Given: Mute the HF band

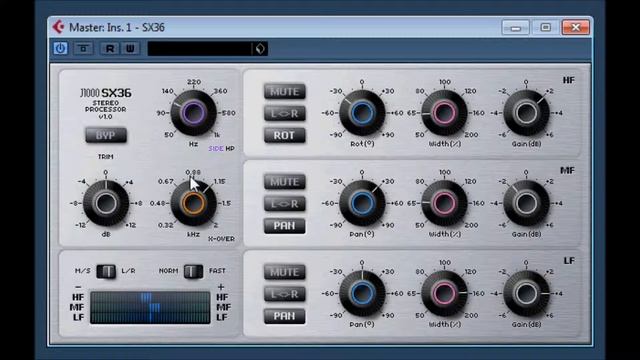Looking at the screenshot, I should click(284, 91).
